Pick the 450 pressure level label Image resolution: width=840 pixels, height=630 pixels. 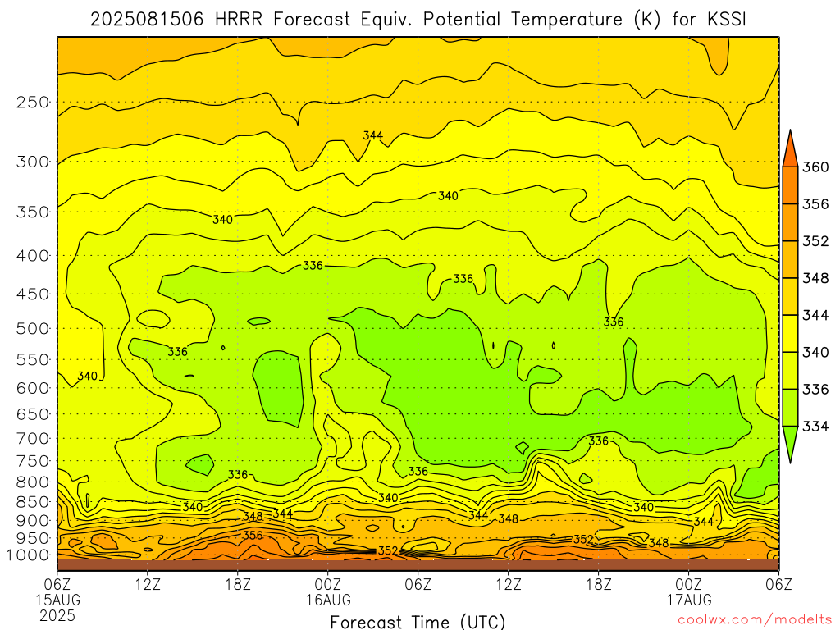click(x=33, y=294)
